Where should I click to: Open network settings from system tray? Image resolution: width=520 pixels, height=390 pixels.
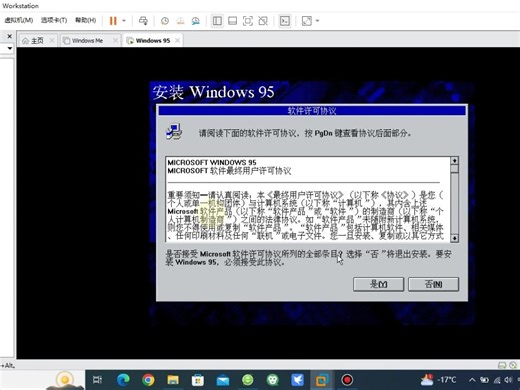[497, 380]
